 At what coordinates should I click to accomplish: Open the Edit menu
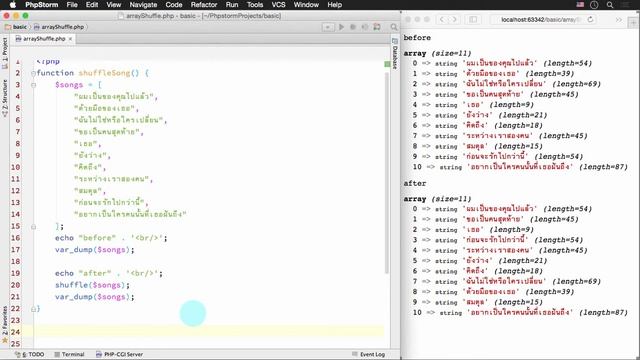92,5
